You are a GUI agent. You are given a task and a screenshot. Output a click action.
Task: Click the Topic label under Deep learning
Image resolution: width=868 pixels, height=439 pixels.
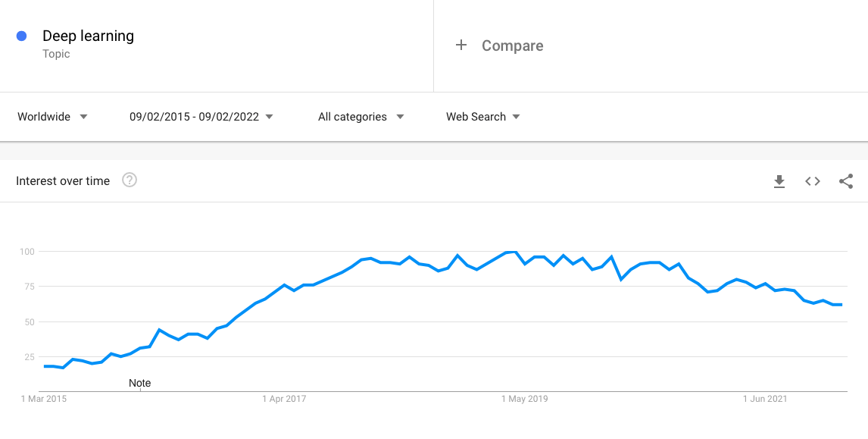coord(56,54)
